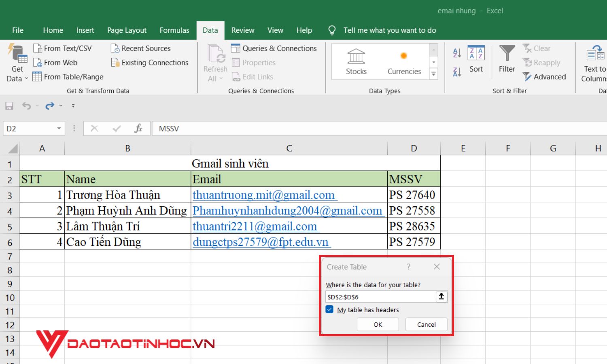Sort ascending with the A to Z icon
Screen dimensions: 607x364
(x=457, y=53)
